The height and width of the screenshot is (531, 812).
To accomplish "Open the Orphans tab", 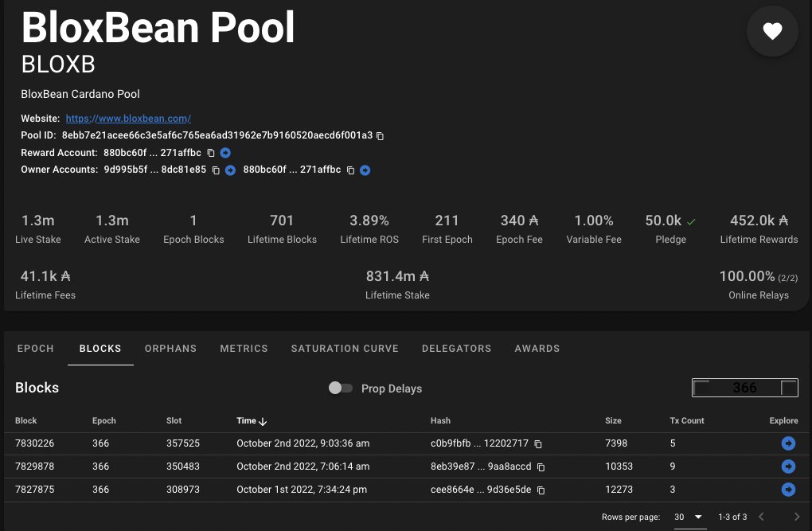I will coord(171,349).
